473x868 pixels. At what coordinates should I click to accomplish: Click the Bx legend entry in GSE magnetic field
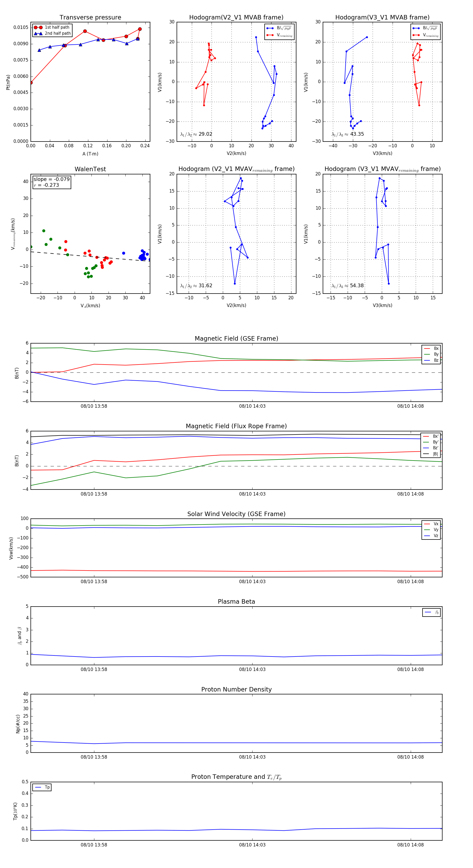(x=431, y=349)
